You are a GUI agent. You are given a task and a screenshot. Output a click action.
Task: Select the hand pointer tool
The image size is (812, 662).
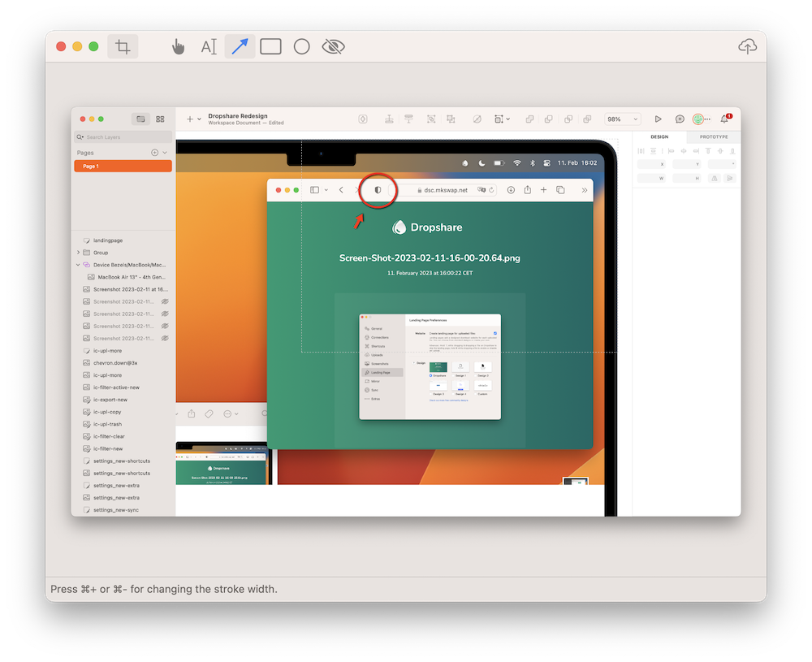[178, 47]
